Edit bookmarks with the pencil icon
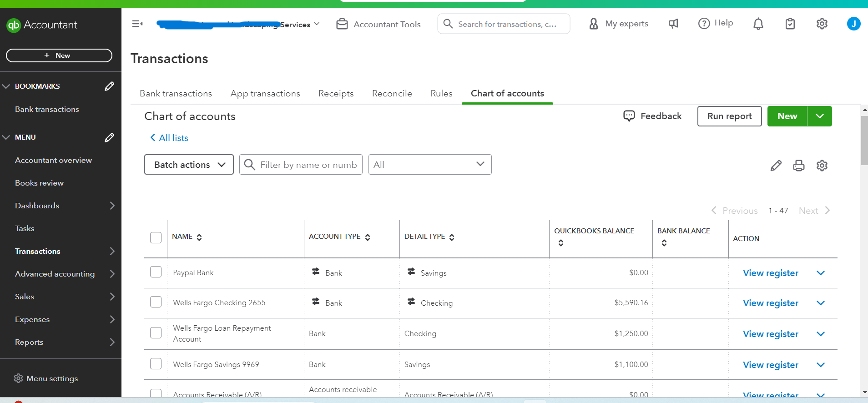Screen dimensions: 868x403 [109, 86]
